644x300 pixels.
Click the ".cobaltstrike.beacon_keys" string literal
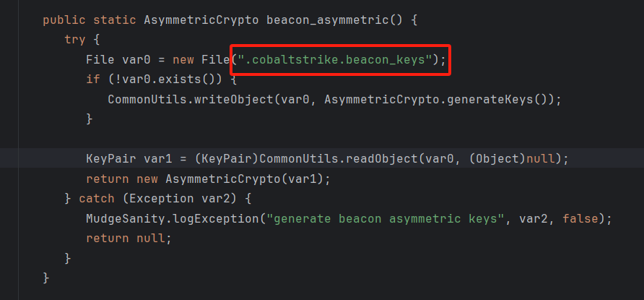coord(336,60)
